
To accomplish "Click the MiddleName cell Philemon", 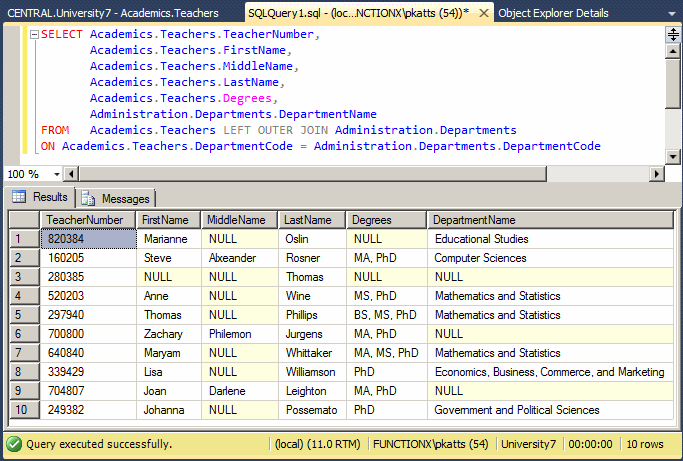I will (240, 334).
